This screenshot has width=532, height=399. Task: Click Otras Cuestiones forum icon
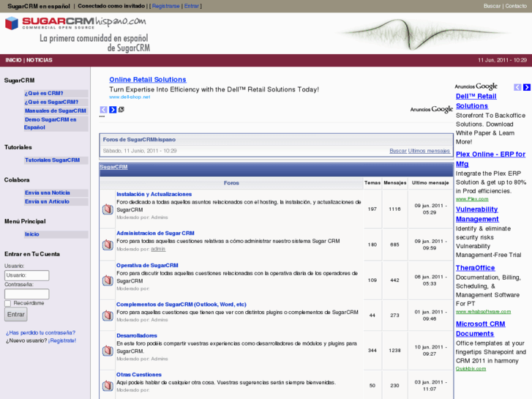click(x=108, y=385)
